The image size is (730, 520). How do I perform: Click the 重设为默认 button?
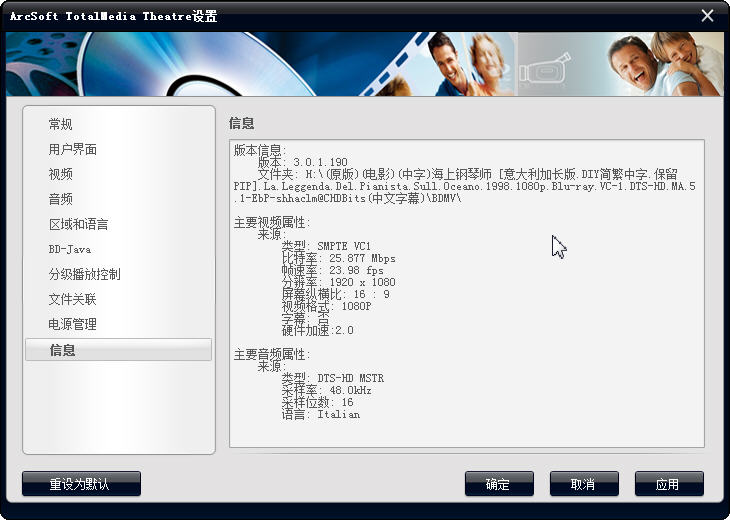click(x=81, y=484)
